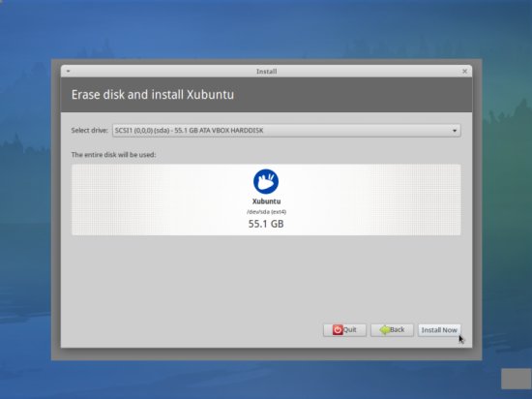Click the green arrow icon on Back
Image resolution: width=532 pixels, height=399 pixels.
coord(385,329)
